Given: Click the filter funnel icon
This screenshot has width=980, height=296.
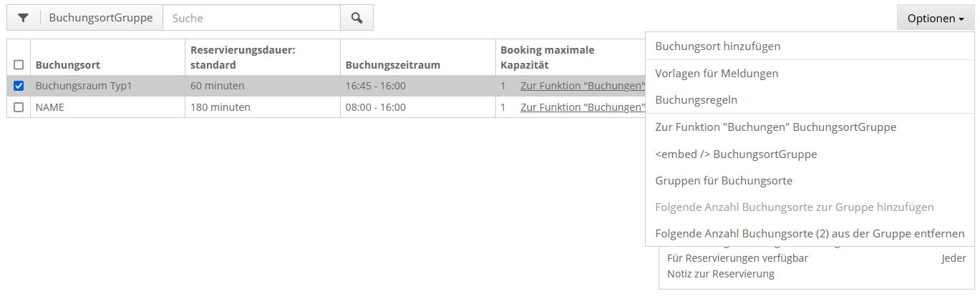Looking at the screenshot, I should [x=24, y=19].
